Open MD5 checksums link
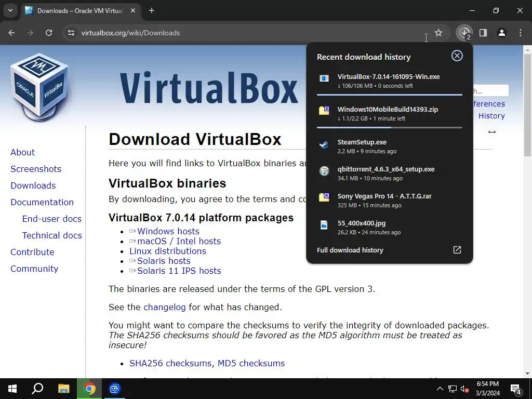532x399 pixels. click(x=251, y=363)
